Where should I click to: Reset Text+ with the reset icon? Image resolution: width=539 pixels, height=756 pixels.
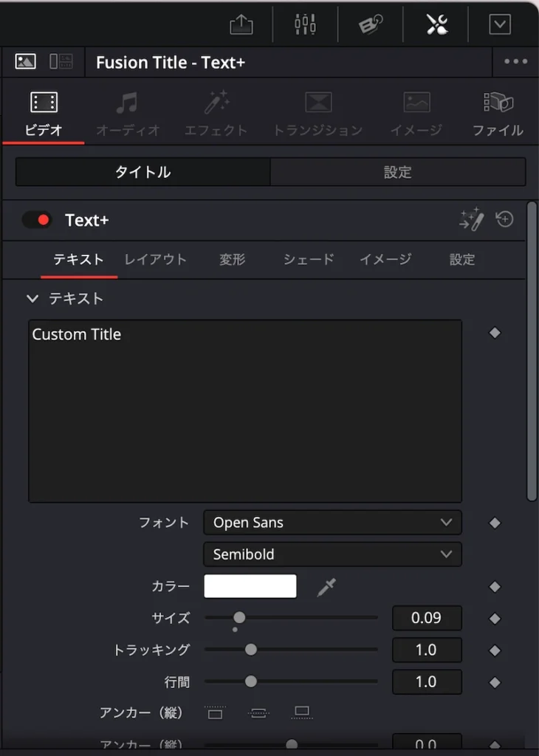point(505,219)
